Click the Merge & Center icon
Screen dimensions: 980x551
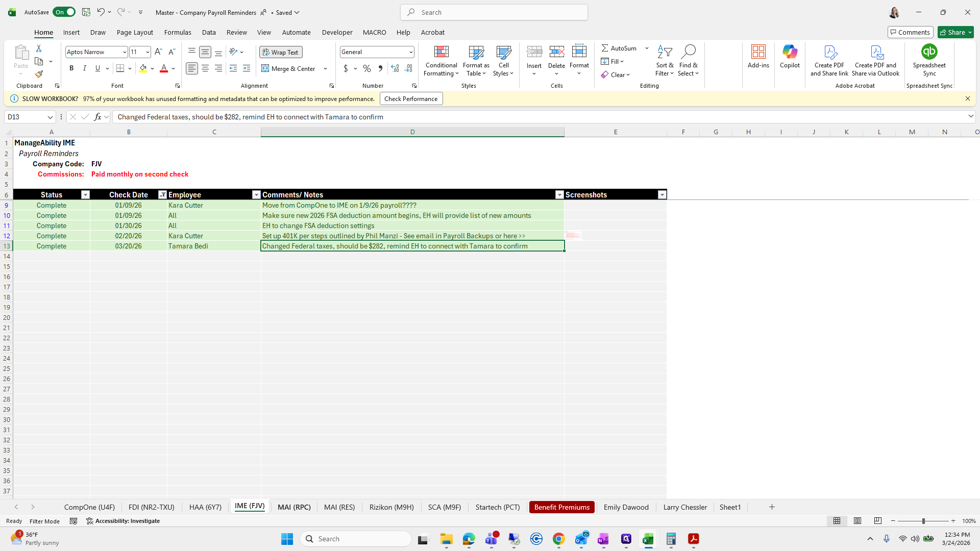265,68
